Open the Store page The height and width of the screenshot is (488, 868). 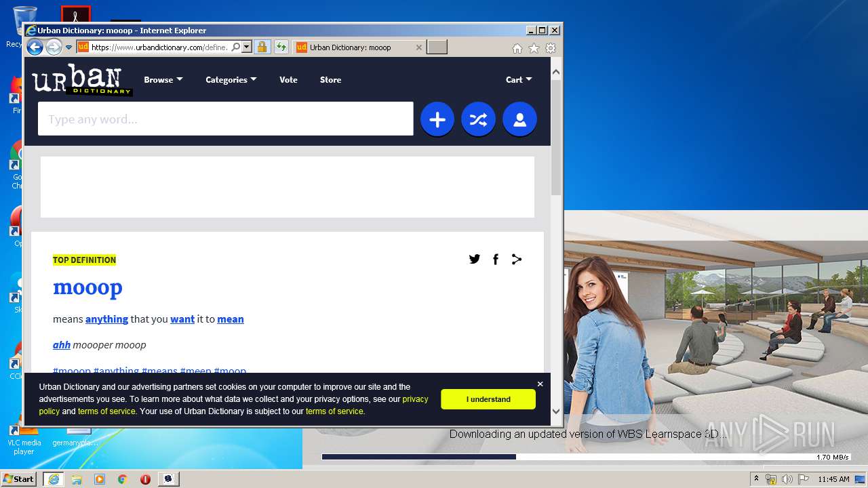point(330,79)
